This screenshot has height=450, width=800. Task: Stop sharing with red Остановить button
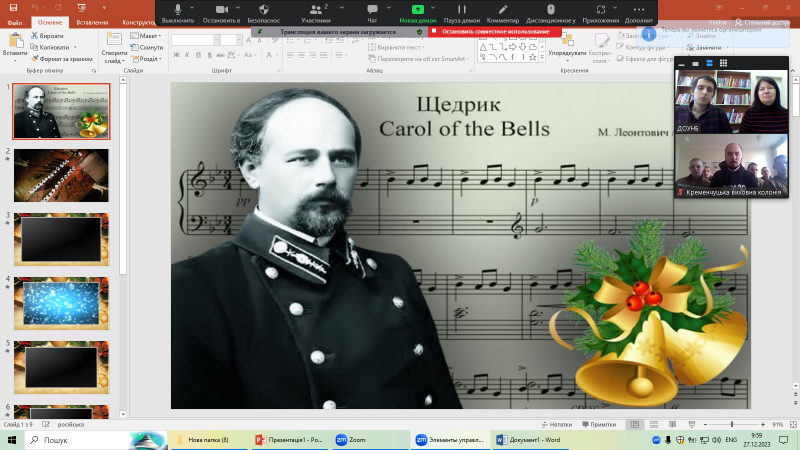(x=494, y=32)
